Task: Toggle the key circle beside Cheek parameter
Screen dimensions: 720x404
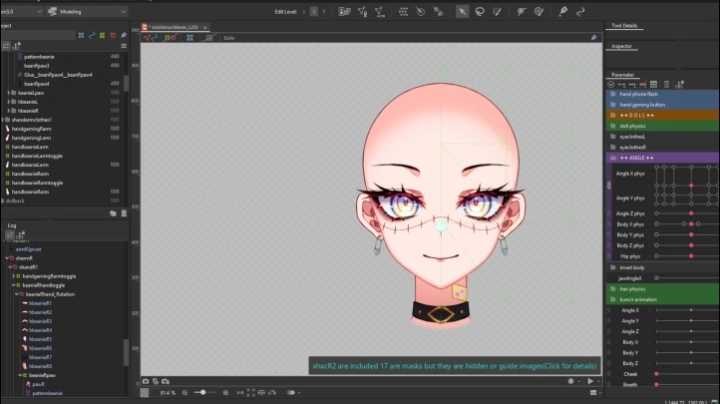Action: point(609,374)
